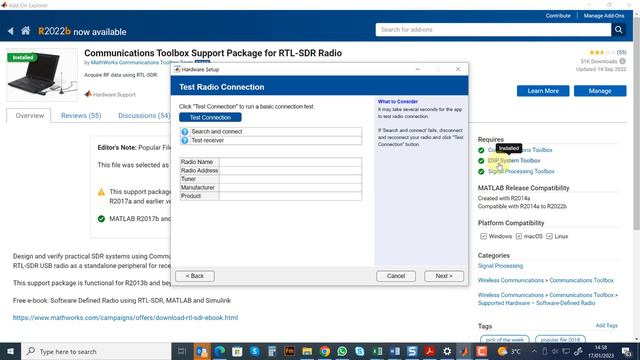Select the Test receiver row
The width and height of the screenshot is (640, 360).
[x=271, y=140]
